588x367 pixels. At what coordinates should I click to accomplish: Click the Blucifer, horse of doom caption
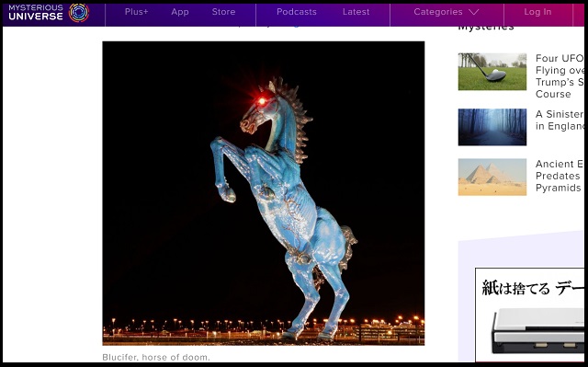156,357
